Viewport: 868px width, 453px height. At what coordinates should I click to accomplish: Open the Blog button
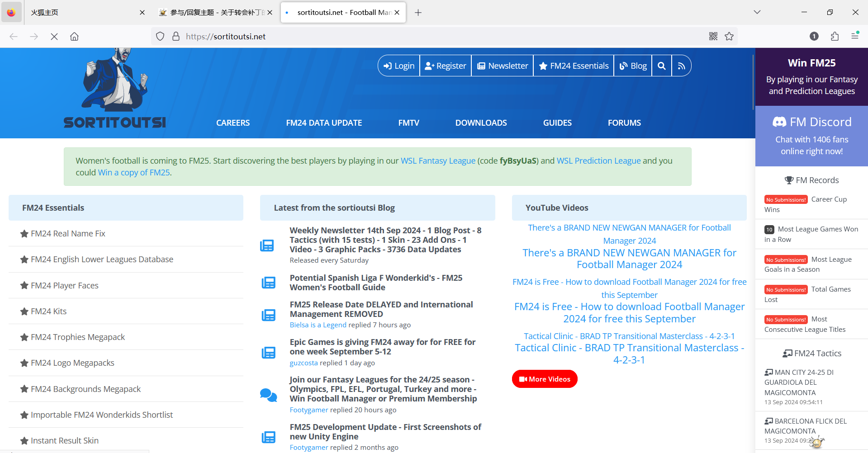click(633, 66)
